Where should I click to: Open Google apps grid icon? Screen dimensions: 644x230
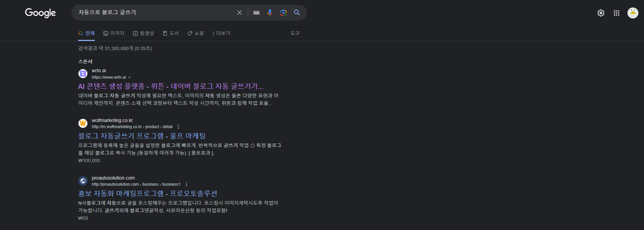click(x=616, y=13)
